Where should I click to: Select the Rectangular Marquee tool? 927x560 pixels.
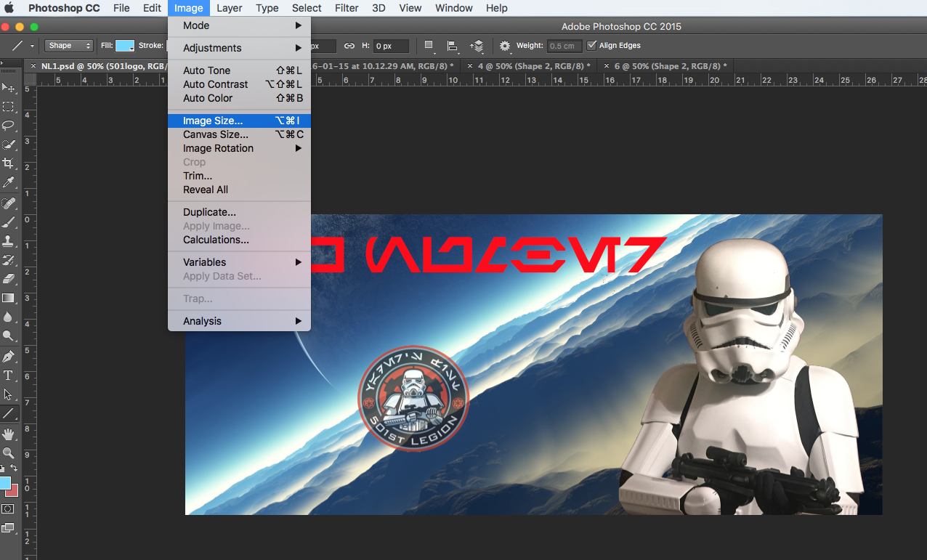tap(9, 107)
